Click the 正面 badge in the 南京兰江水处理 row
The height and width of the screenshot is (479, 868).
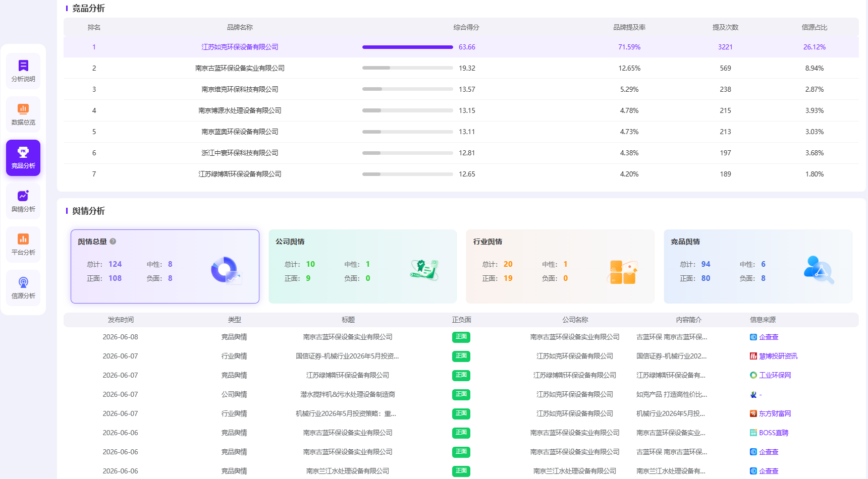point(461,471)
